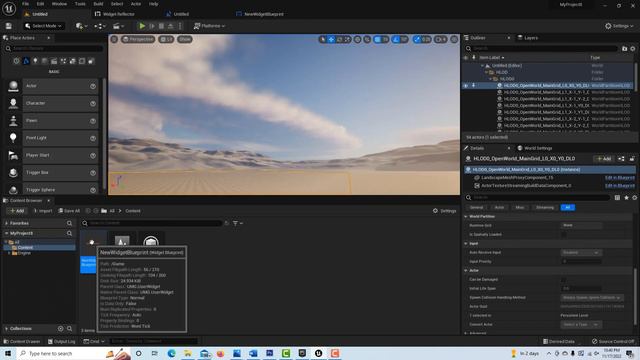This screenshot has width=640, height=360.
Task: Collapse the World Partition section
Action: point(466,216)
